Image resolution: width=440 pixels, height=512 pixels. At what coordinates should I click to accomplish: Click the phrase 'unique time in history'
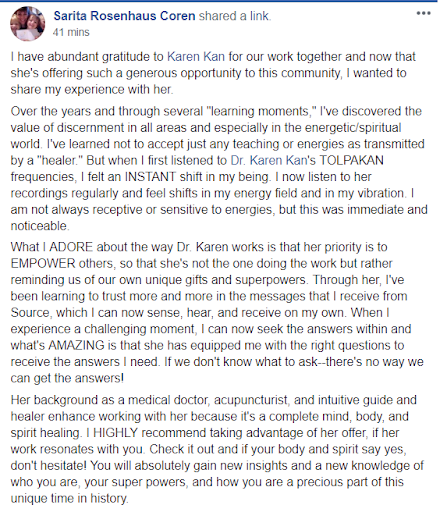pyautogui.click(x=69, y=498)
